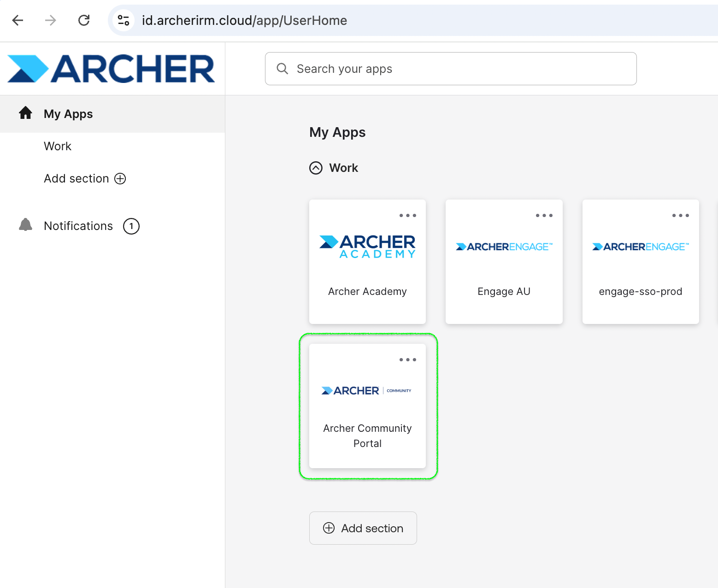Open the Archer Academy tile options menu
The height and width of the screenshot is (588, 718).
(x=407, y=215)
